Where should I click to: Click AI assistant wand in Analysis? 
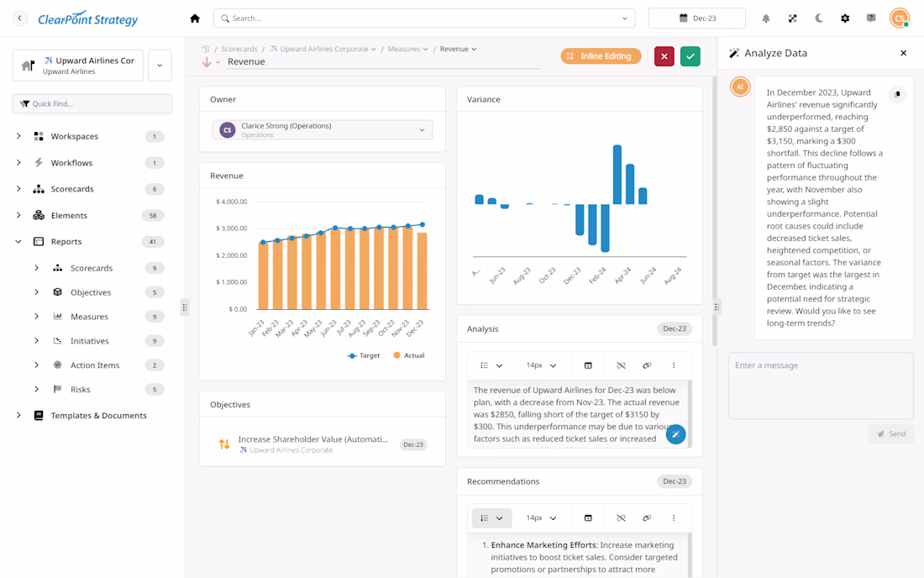pos(676,434)
